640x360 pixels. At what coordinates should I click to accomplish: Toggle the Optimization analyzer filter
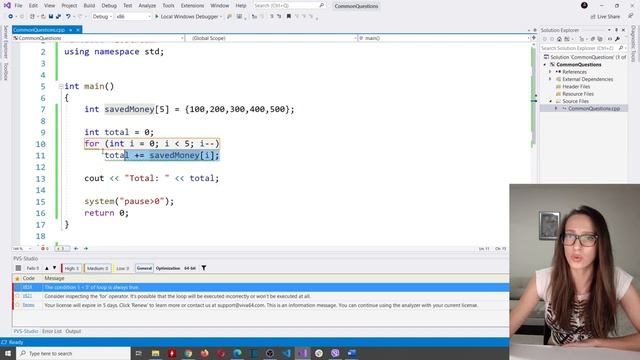tap(168, 268)
